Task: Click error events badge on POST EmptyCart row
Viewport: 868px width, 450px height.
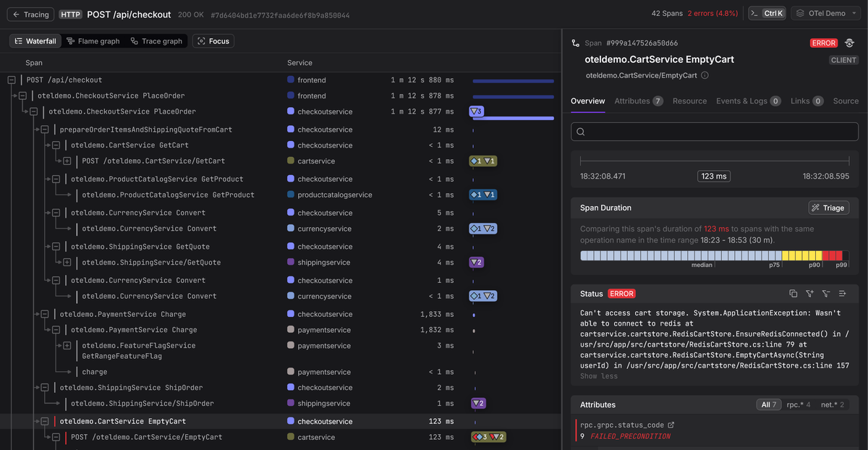Action: (x=489, y=437)
